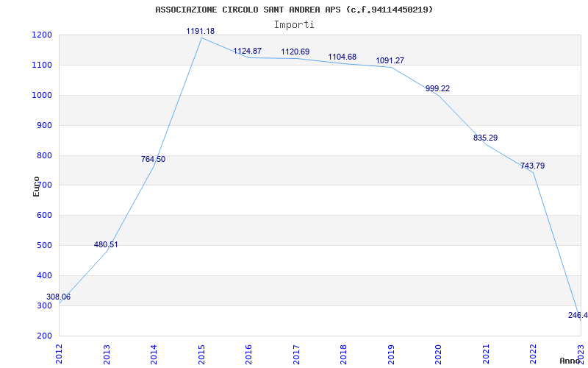
Task: Click the Importi subtitle
Action: 294,25
